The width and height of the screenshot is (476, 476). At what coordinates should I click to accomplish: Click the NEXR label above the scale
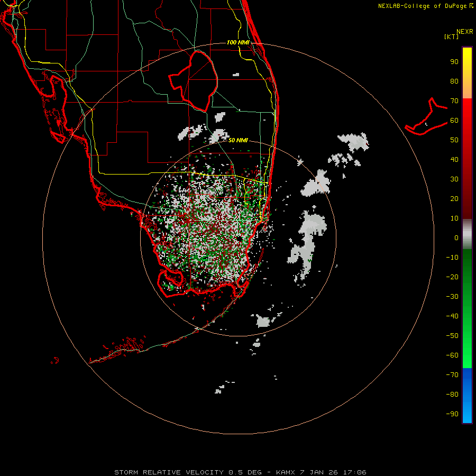point(465,32)
